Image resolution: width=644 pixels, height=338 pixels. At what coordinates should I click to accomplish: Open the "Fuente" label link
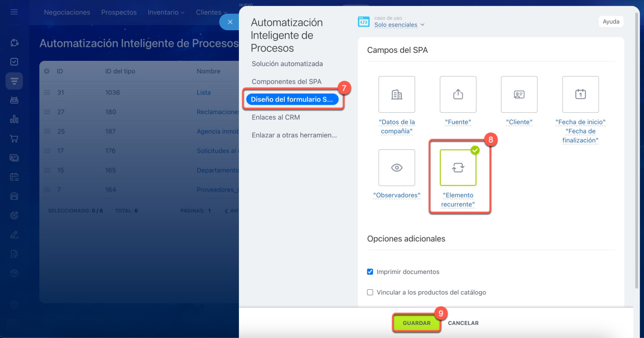tap(458, 122)
